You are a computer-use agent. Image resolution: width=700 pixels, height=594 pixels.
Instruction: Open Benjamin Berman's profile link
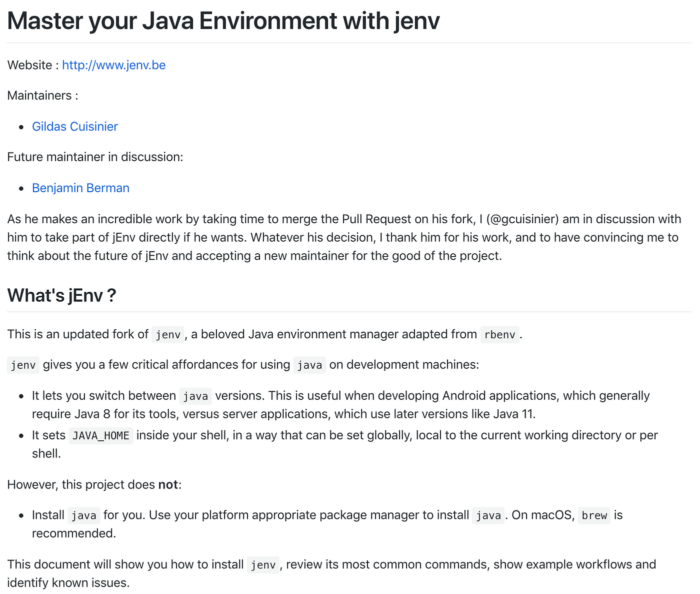[x=80, y=188]
